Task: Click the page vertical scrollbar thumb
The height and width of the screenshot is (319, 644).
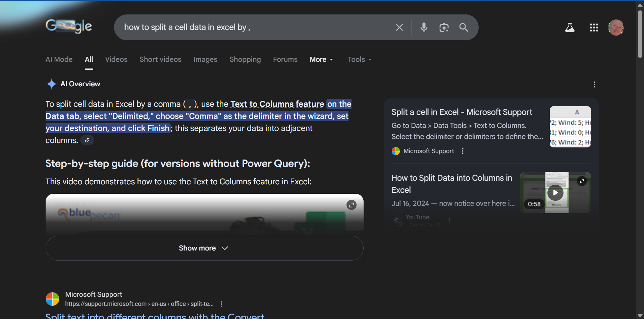Action: (640, 34)
